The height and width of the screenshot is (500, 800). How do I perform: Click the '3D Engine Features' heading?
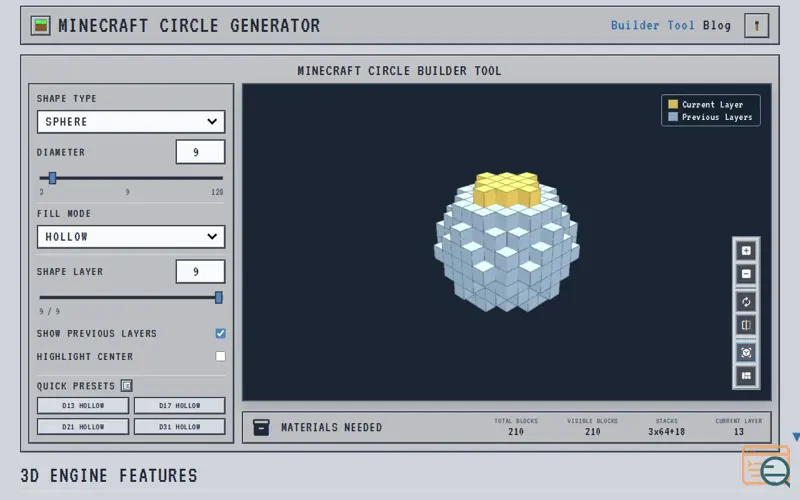pos(109,476)
